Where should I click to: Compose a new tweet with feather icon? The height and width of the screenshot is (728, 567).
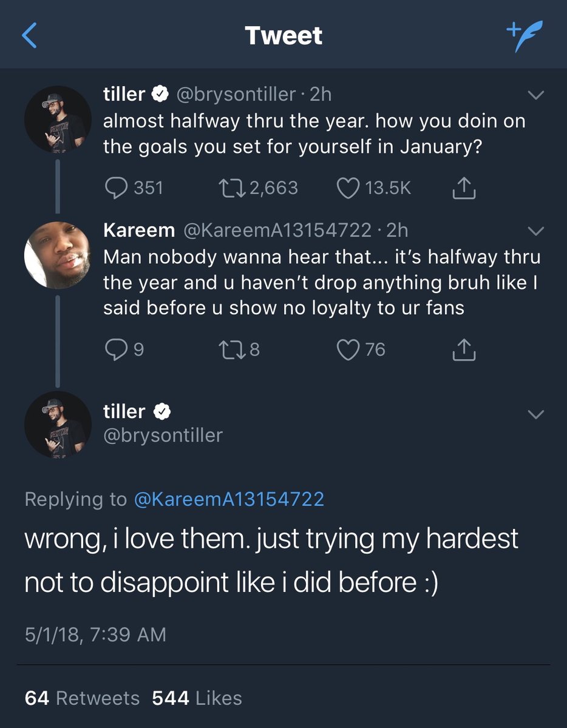pos(525,35)
